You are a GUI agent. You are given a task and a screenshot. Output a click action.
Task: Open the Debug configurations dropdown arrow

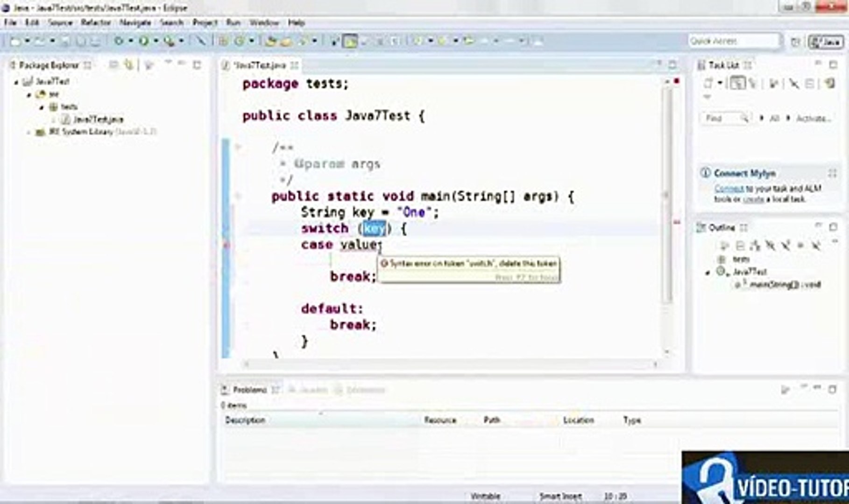(x=131, y=42)
